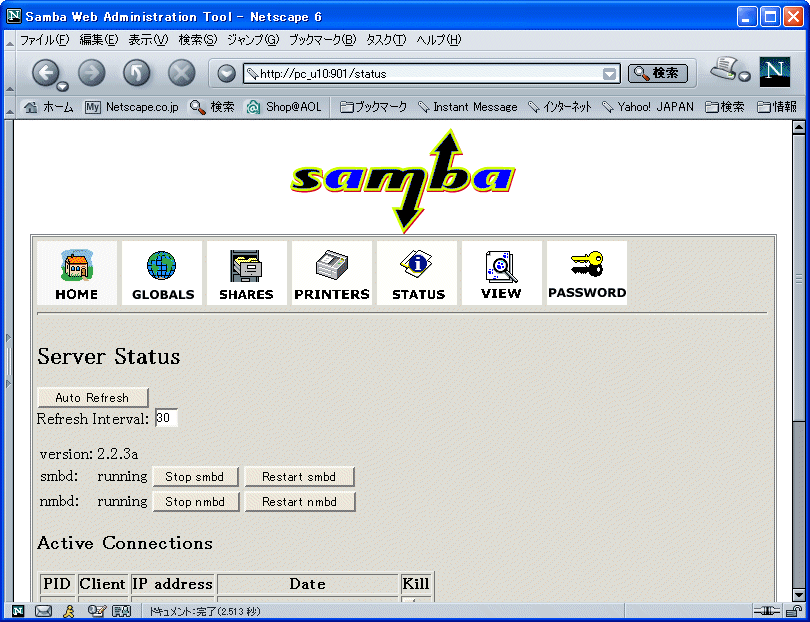
Task: Open Instant Messenger running man icon
Action: point(69,612)
